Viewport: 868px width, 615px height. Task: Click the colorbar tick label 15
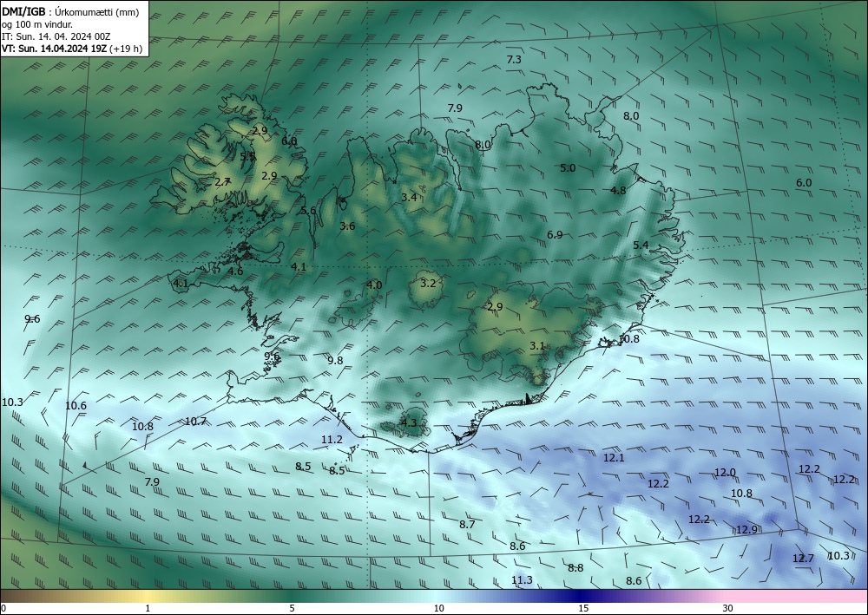(583, 609)
